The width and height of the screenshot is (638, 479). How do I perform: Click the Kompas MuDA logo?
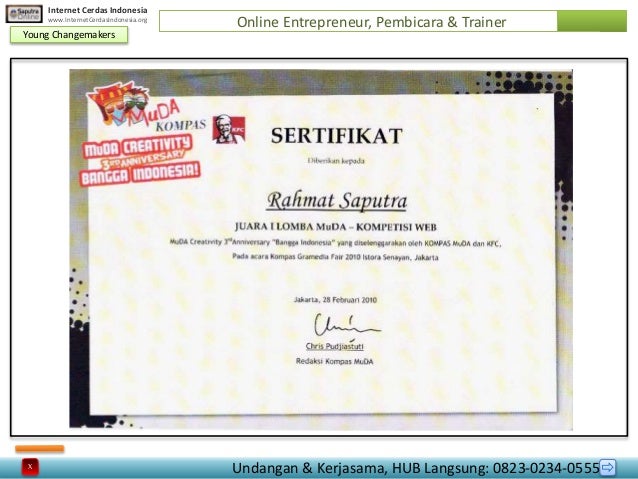click(x=146, y=107)
